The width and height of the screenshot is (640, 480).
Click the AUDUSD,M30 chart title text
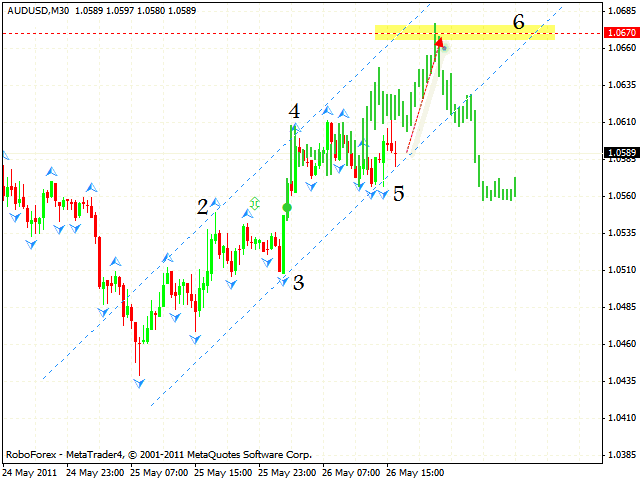pos(38,11)
